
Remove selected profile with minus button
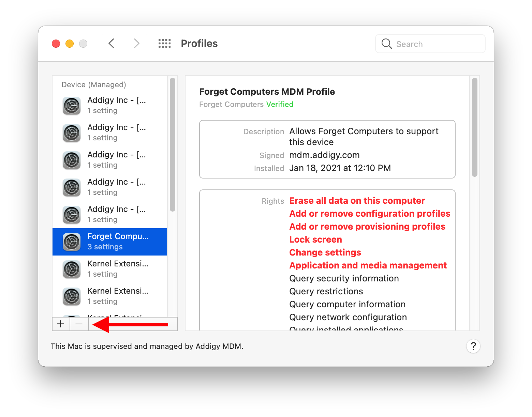79,324
